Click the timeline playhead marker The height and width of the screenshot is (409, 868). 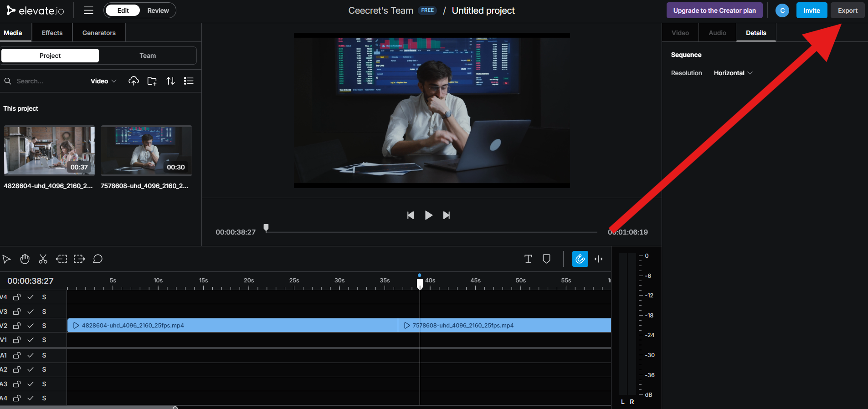(x=420, y=283)
